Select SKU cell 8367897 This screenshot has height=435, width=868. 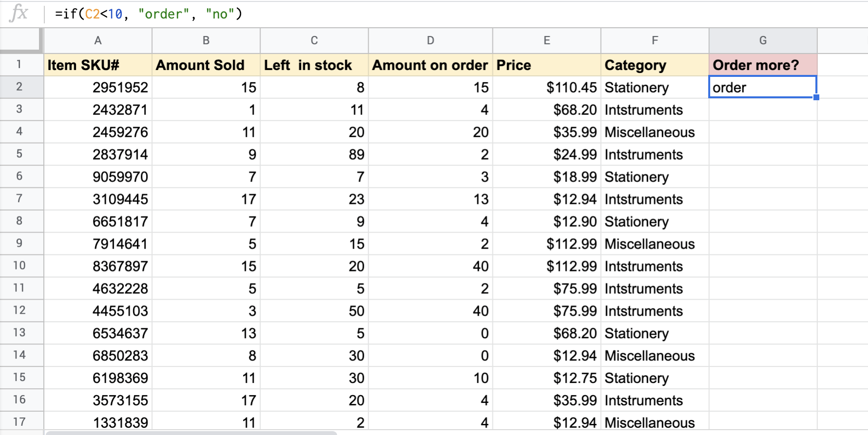98,266
